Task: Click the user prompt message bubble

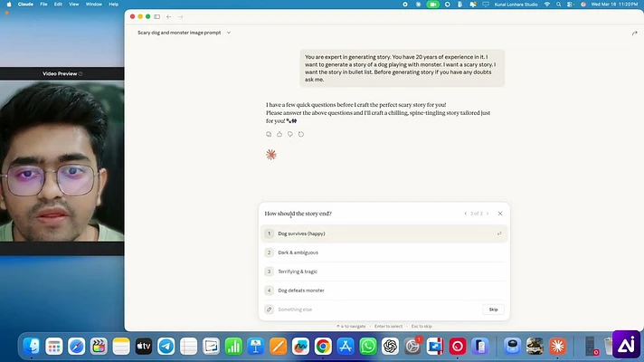Action: coord(402,68)
